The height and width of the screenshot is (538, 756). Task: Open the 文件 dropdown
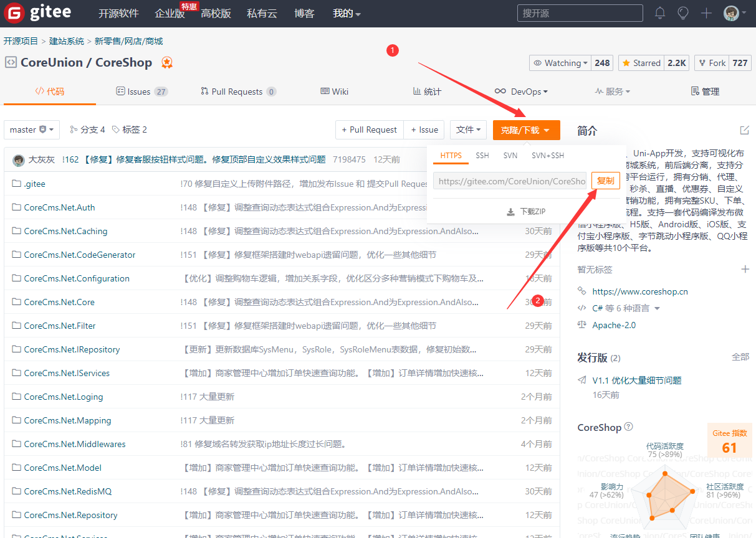pyautogui.click(x=468, y=130)
